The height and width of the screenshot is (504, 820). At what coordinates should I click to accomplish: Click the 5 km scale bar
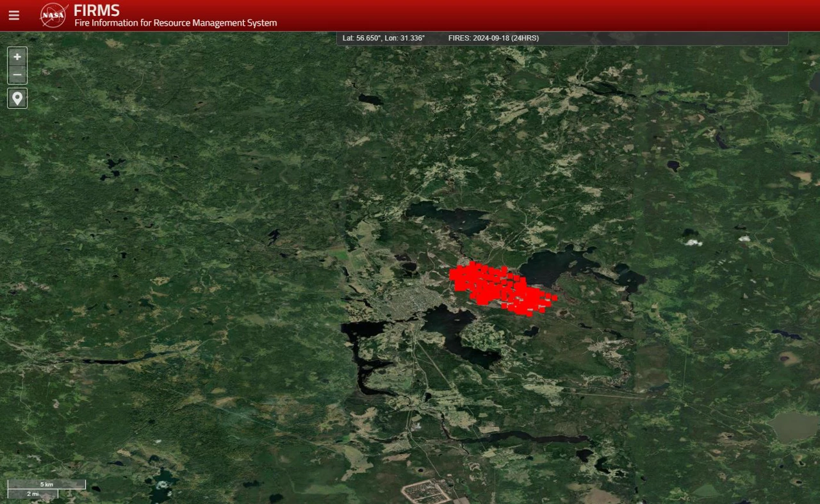pos(46,485)
